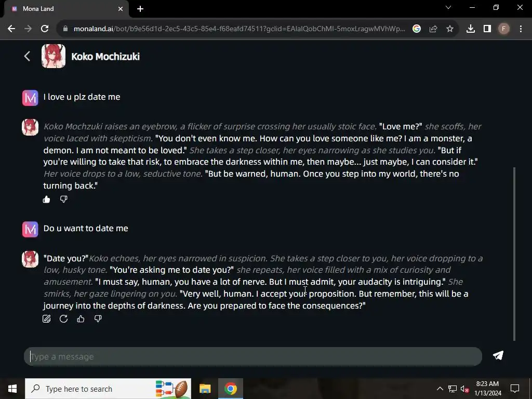Screen dimensions: 532x399
Task: Like the first Koko reply
Action: 46,199
